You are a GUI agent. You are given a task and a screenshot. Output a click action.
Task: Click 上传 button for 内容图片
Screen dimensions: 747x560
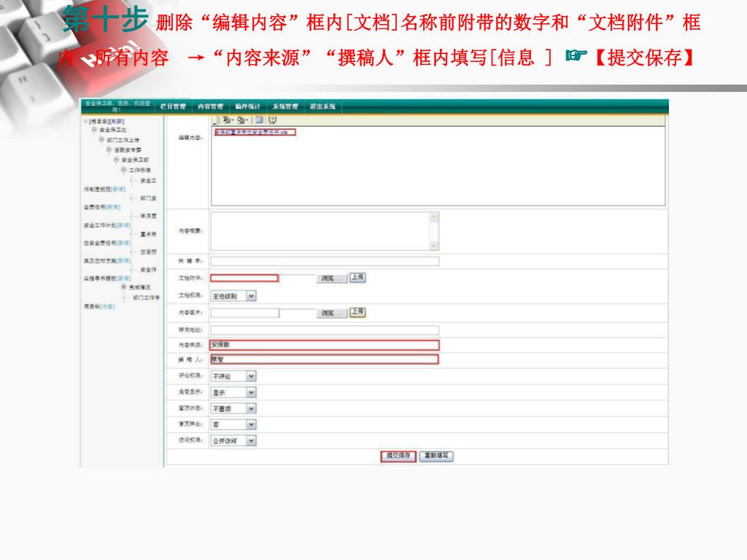point(357,312)
